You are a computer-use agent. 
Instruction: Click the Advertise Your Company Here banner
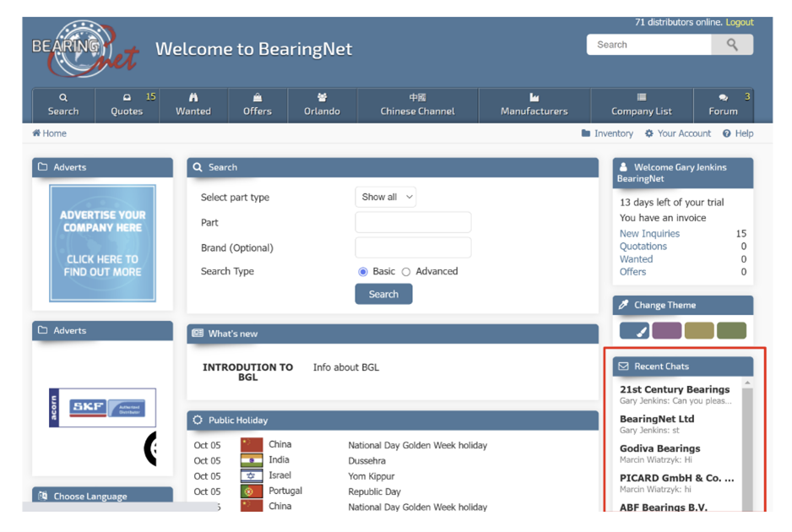(102, 243)
